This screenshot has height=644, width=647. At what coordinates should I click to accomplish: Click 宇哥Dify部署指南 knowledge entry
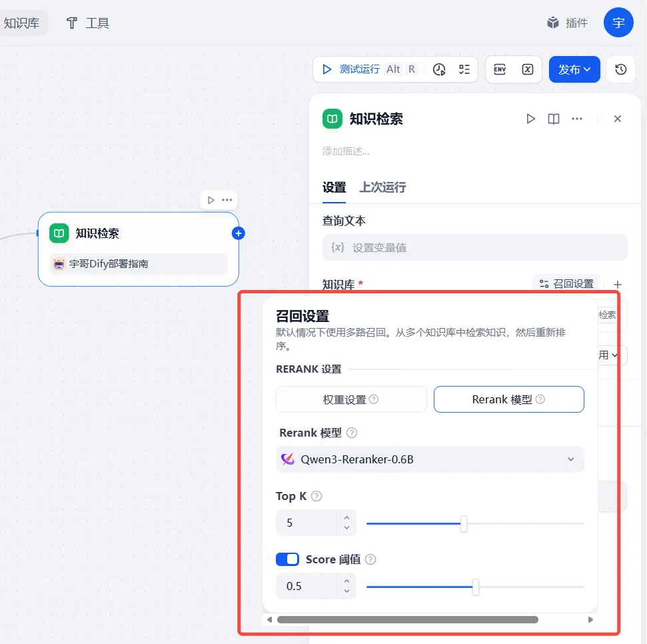[x=138, y=264]
